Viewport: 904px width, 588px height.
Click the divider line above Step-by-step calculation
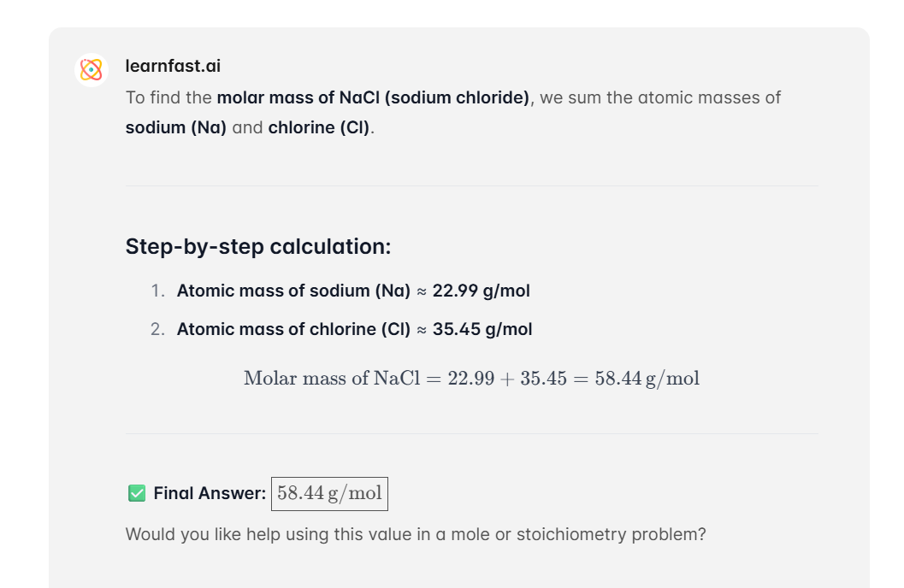coord(471,186)
